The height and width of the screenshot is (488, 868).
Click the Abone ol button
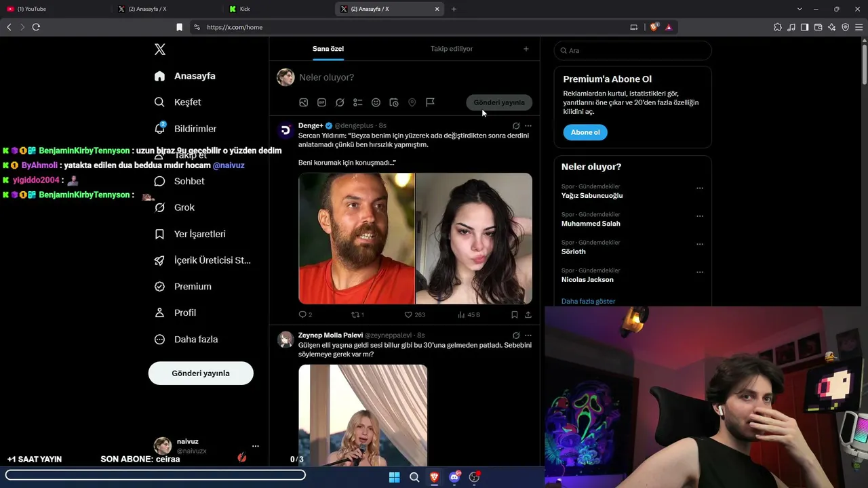pyautogui.click(x=585, y=132)
